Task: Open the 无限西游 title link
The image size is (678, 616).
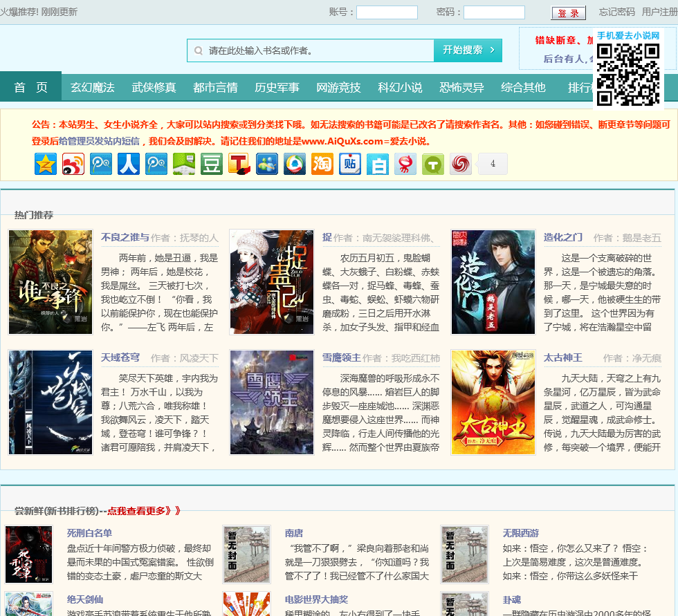Action: (520, 533)
